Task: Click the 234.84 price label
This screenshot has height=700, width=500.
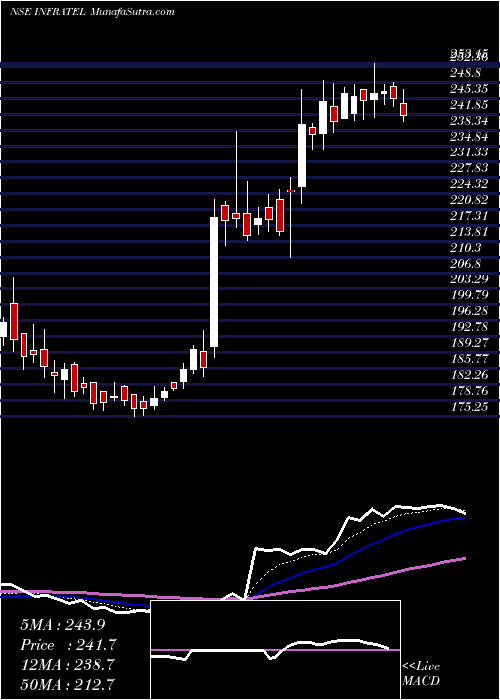Action: pyautogui.click(x=469, y=136)
